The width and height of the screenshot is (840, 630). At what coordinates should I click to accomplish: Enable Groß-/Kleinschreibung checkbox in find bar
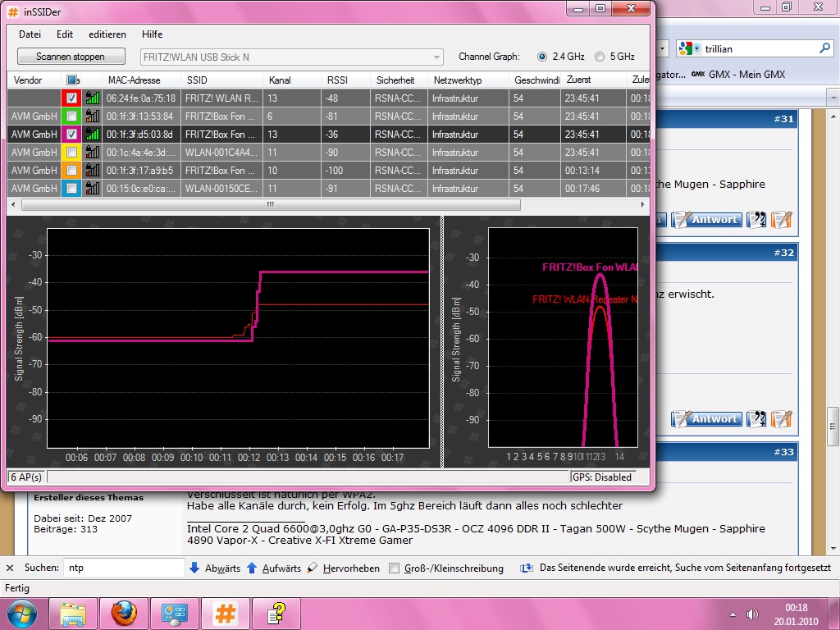(x=395, y=568)
